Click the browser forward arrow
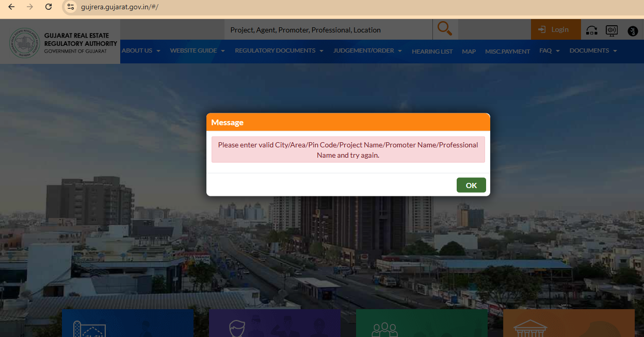 pyautogui.click(x=29, y=7)
